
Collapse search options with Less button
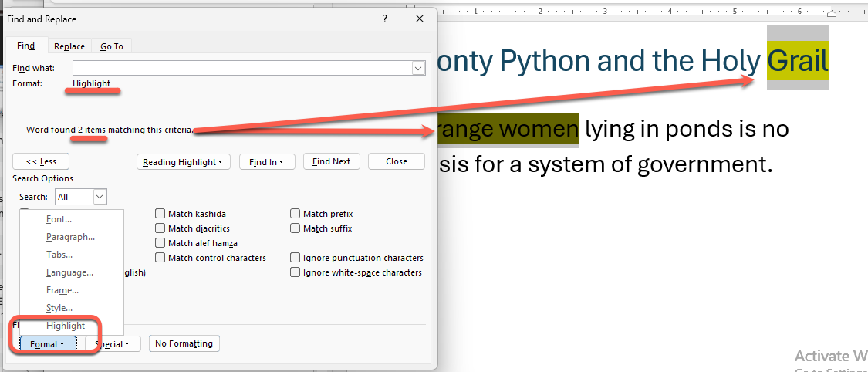pyautogui.click(x=41, y=161)
